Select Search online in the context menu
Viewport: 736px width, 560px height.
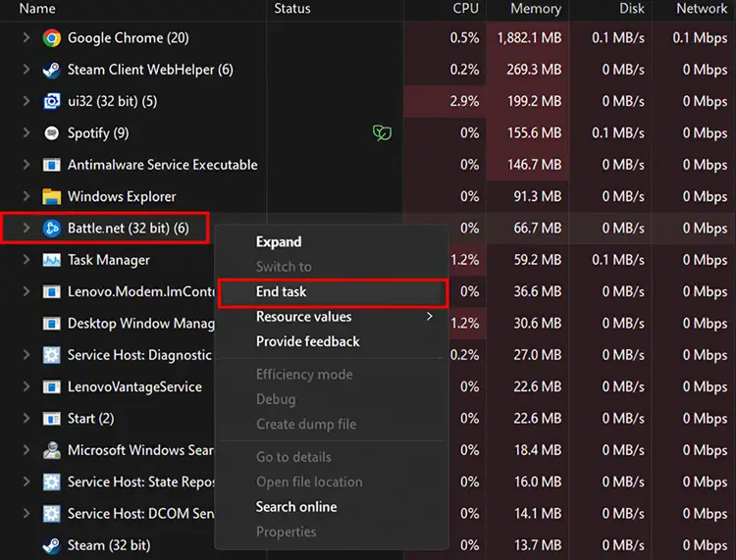(x=332, y=507)
